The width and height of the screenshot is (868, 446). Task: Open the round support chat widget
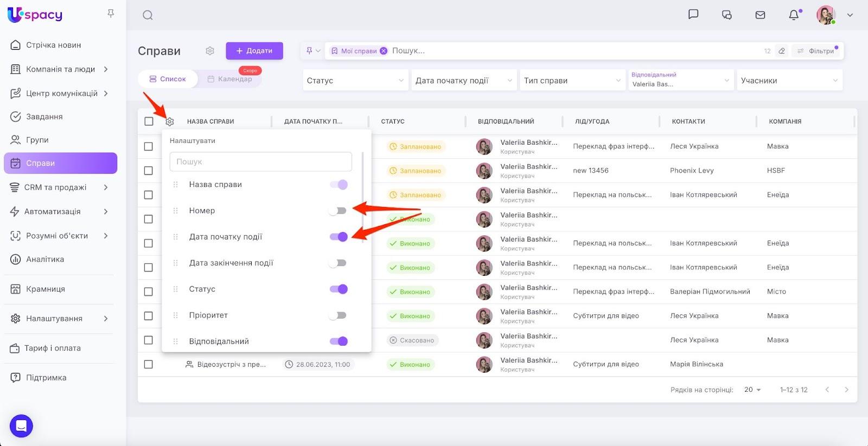[21, 426]
